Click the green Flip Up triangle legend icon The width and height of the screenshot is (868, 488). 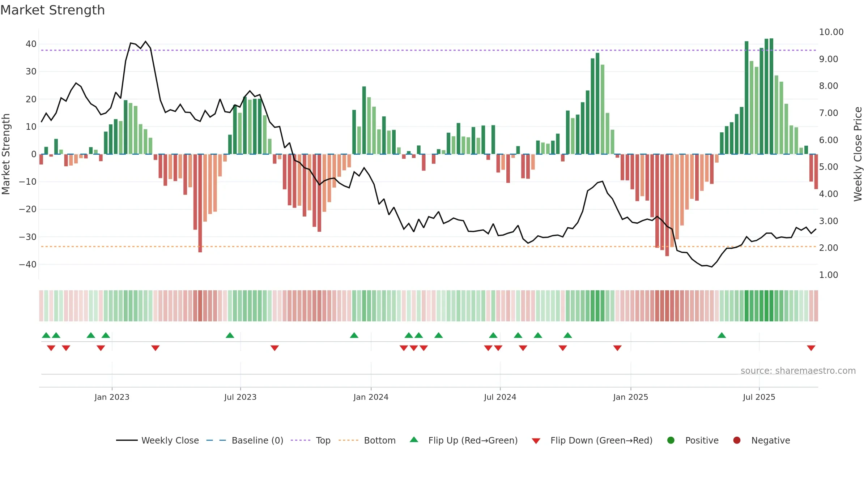(x=414, y=440)
